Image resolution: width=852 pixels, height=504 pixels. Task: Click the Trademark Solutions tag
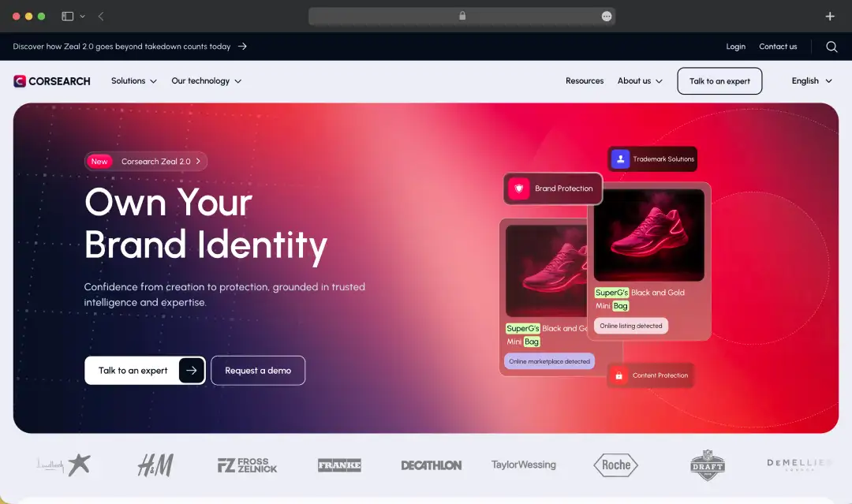click(652, 159)
